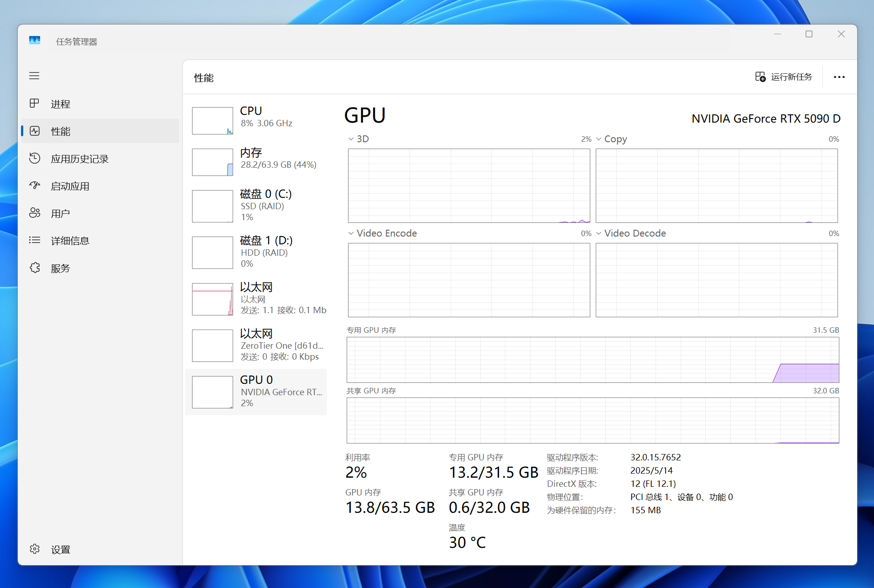Click ZeroTier One adapter name text
The height and width of the screenshot is (588, 874).
tap(282, 346)
